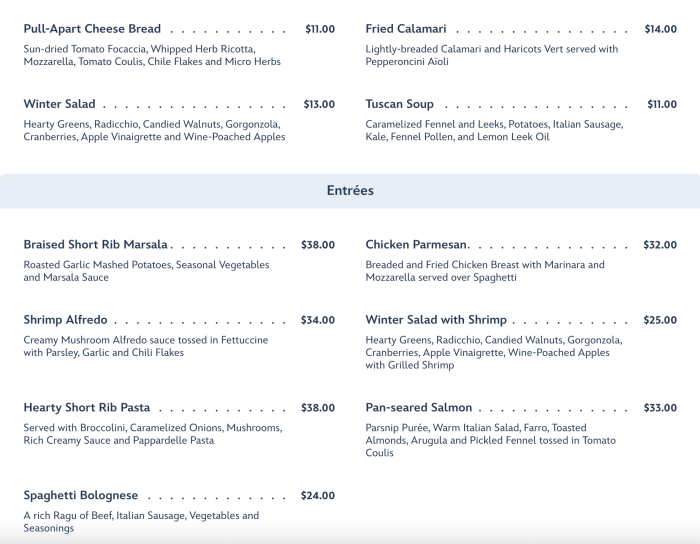Select the Braised Short Rib Marsala title
This screenshot has width=700, height=544.
[96, 244]
